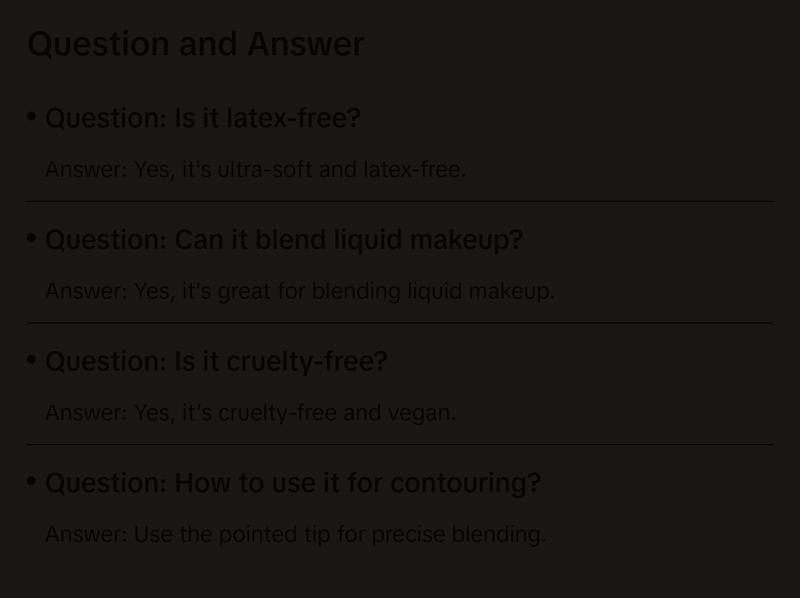800x598 pixels.
Task: Click the bullet beside the contouring question
Action: tap(32, 482)
